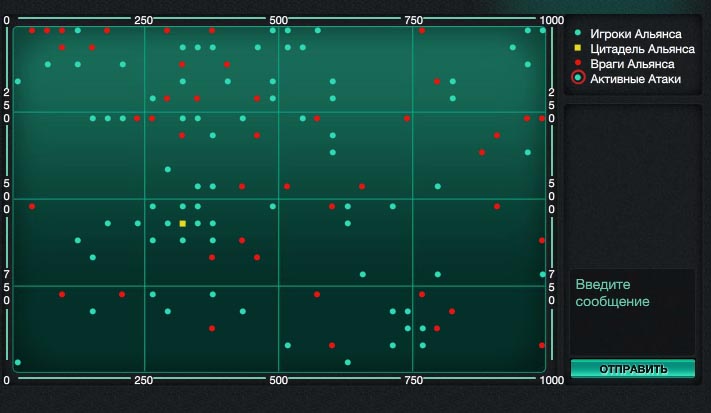Screen dimensions: 711x413
Task: Click the red dot icon beside Враги Альянса
Action: [578, 63]
